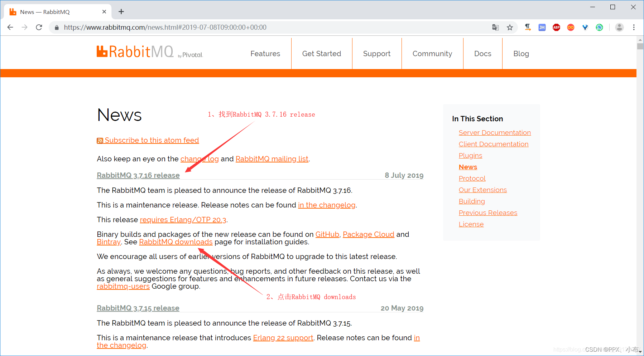Image resolution: width=644 pixels, height=356 pixels.
Task: Select News in the sidebar section
Action: (468, 167)
